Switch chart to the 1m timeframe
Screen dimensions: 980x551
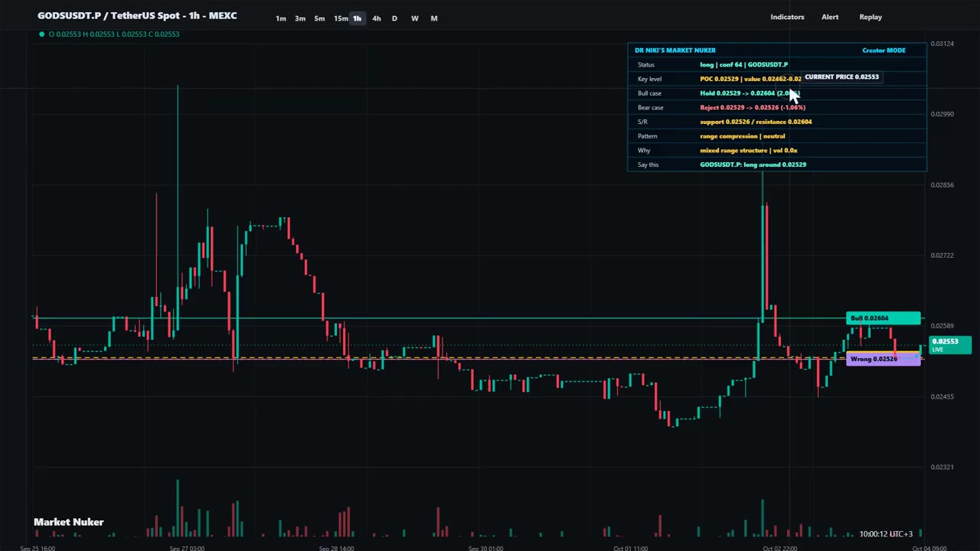tap(280, 18)
